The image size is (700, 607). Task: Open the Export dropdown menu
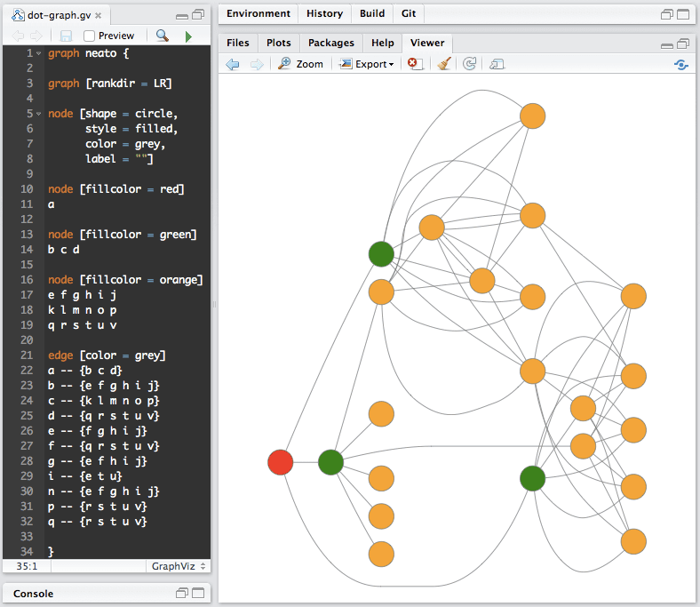[x=367, y=64]
